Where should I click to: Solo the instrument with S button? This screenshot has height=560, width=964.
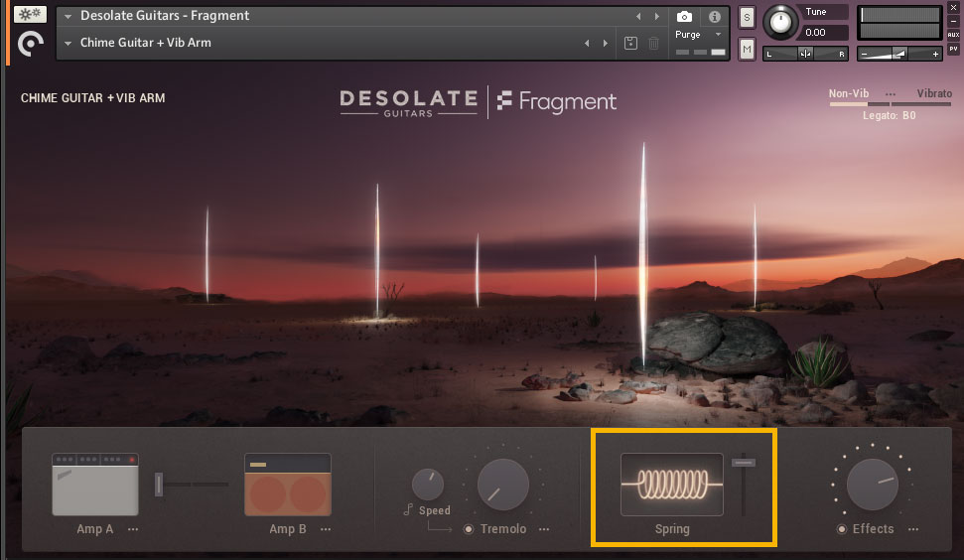click(x=747, y=17)
